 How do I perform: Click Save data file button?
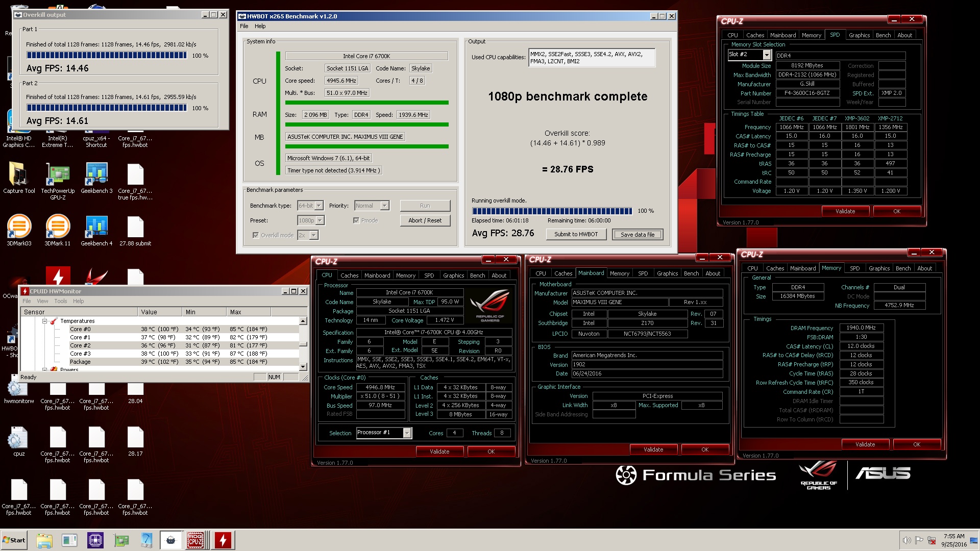(637, 234)
